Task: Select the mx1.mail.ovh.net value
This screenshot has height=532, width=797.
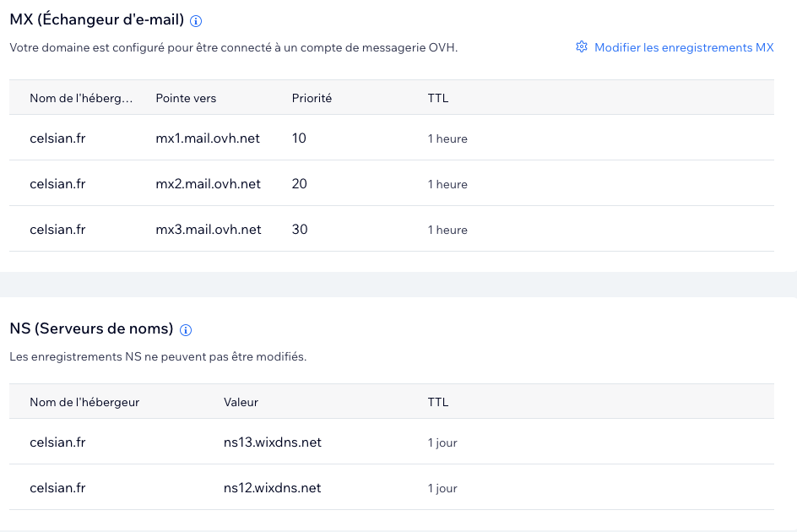Action: click(x=208, y=138)
